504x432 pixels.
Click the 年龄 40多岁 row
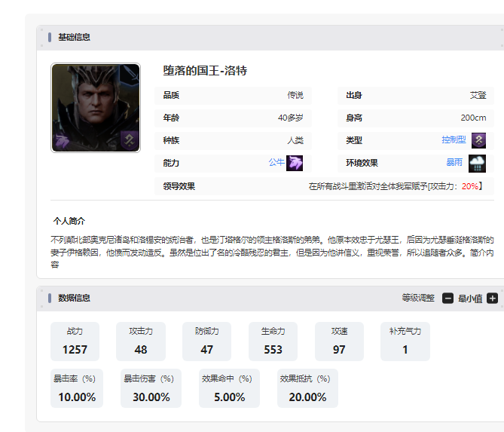233,118
